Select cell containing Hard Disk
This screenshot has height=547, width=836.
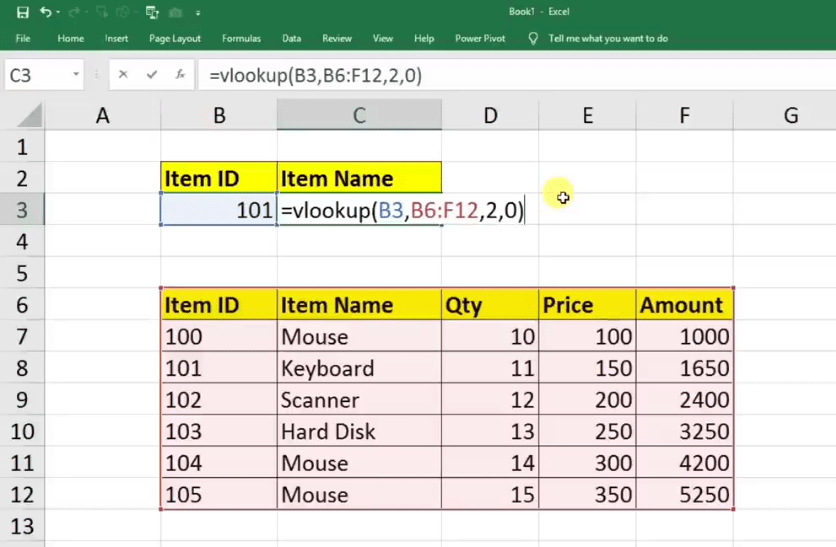point(358,432)
